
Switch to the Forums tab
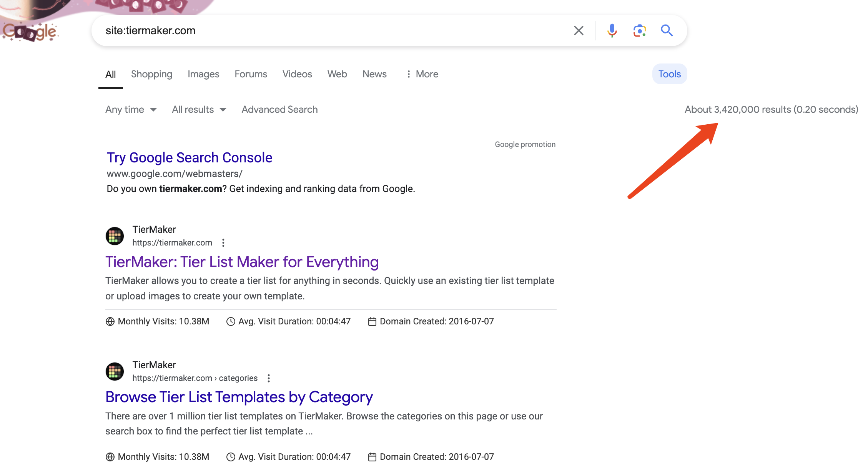pyautogui.click(x=251, y=74)
